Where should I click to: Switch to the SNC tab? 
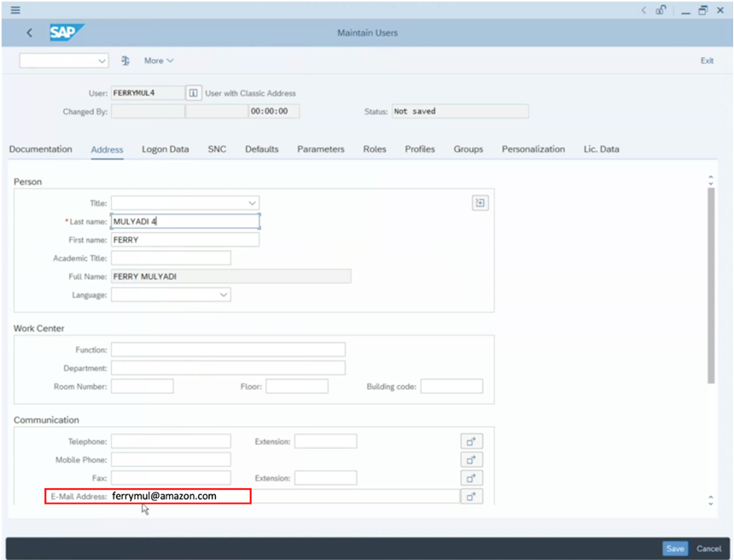click(x=217, y=149)
